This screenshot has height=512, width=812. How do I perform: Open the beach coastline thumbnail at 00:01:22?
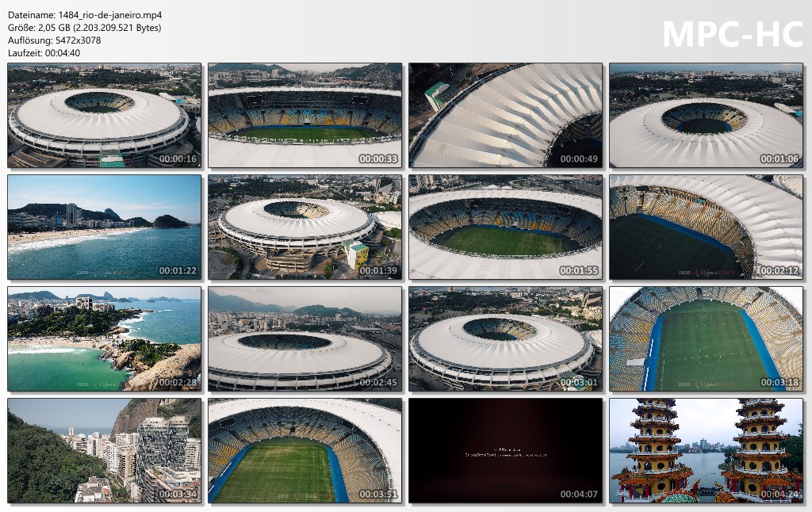click(104, 227)
